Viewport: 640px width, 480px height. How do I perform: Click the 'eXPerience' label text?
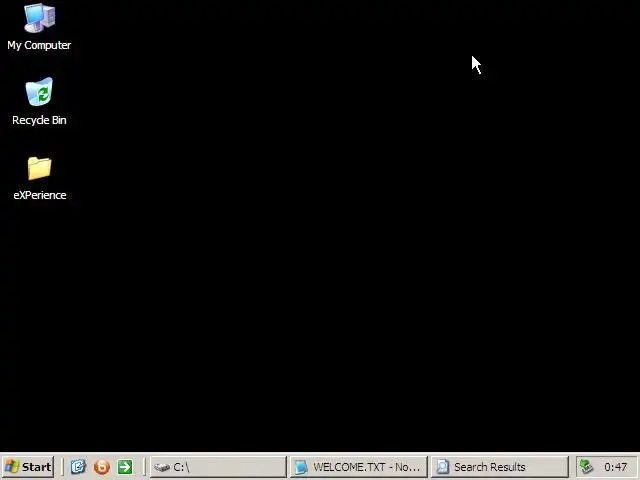[x=40, y=195]
